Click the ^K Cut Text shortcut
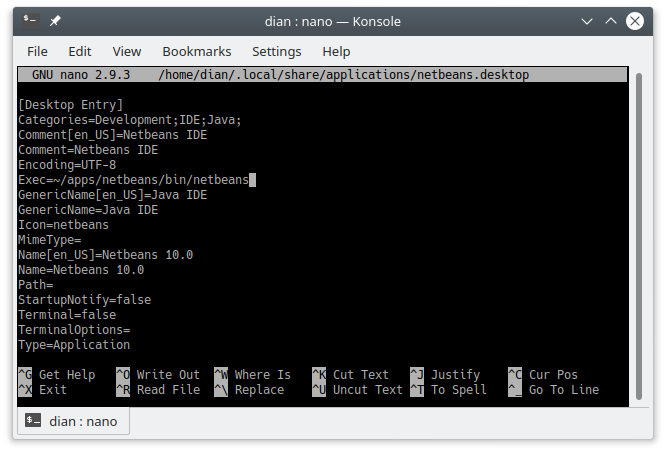Viewport: 666px width, 452px height. (x=350, y=375)
